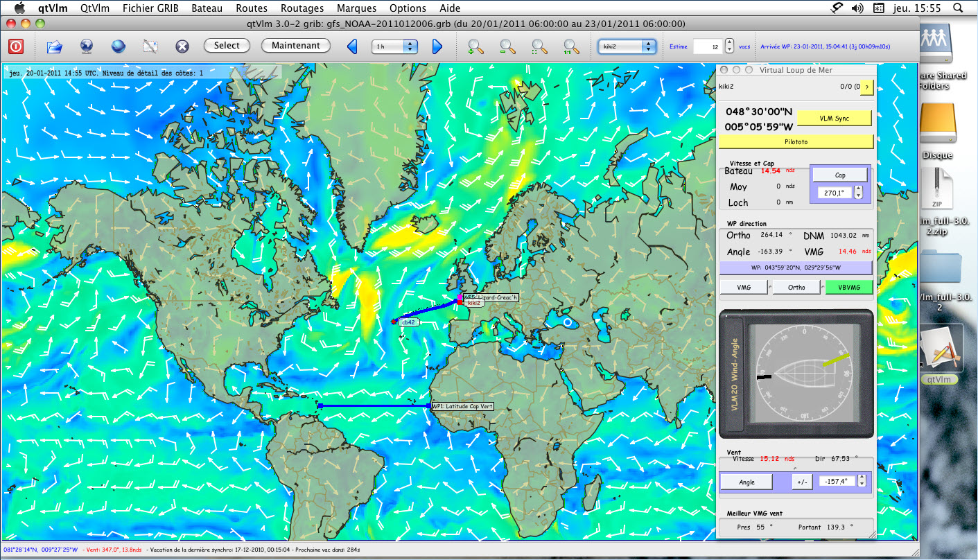The width and height of the screenshot is (978, 560).
Task: Click the heading field showing 270,1°
Action: point(833,193)
